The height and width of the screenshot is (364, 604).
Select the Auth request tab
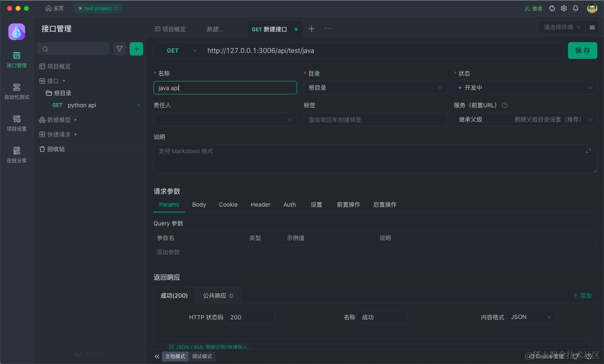290,205
